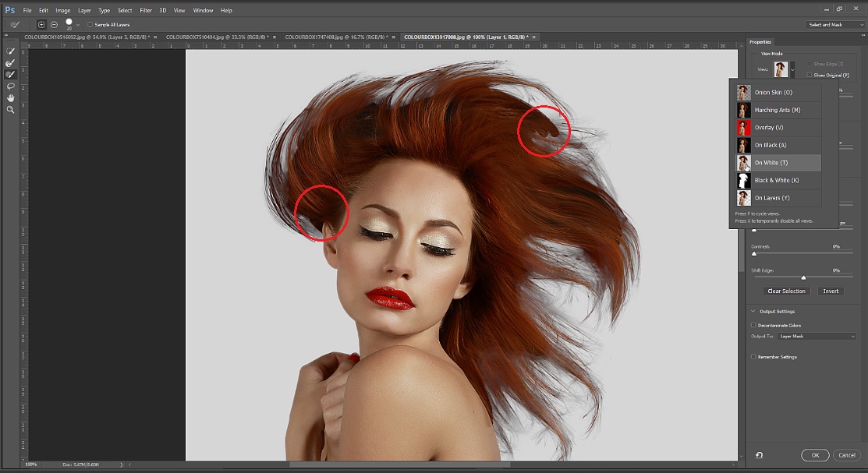Open the Filter menu
Image resolution: width=868 pixels, height=473 pixels.
click(x=146, y=10)
